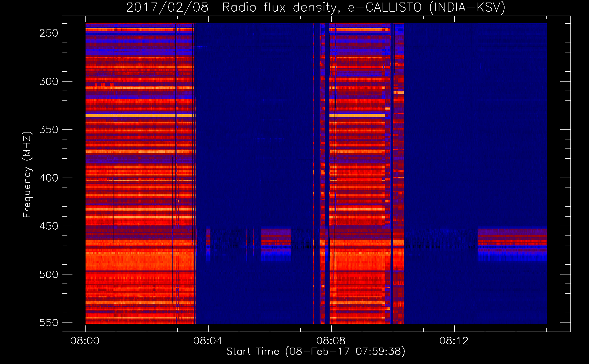This screenshot has width=589, height=364.
Task: Click the 08:04 time tick label
Action: pos(208,341)
